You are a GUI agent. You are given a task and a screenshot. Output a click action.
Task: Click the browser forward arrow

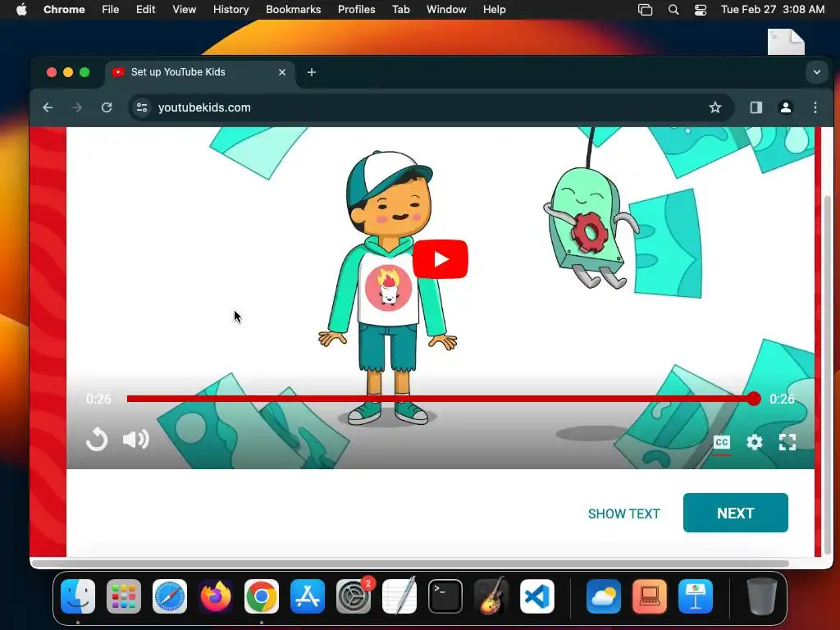[77, 107]
